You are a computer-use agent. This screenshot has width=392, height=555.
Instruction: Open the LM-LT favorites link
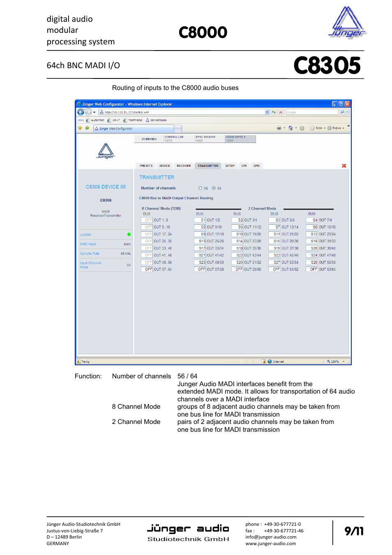tap(114, 120)
